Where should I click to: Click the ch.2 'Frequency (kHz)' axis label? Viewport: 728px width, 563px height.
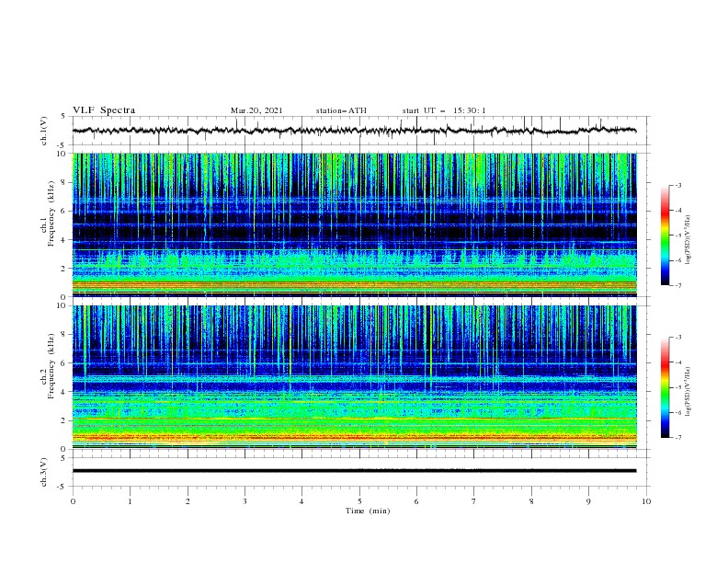(x=51, y=366)
